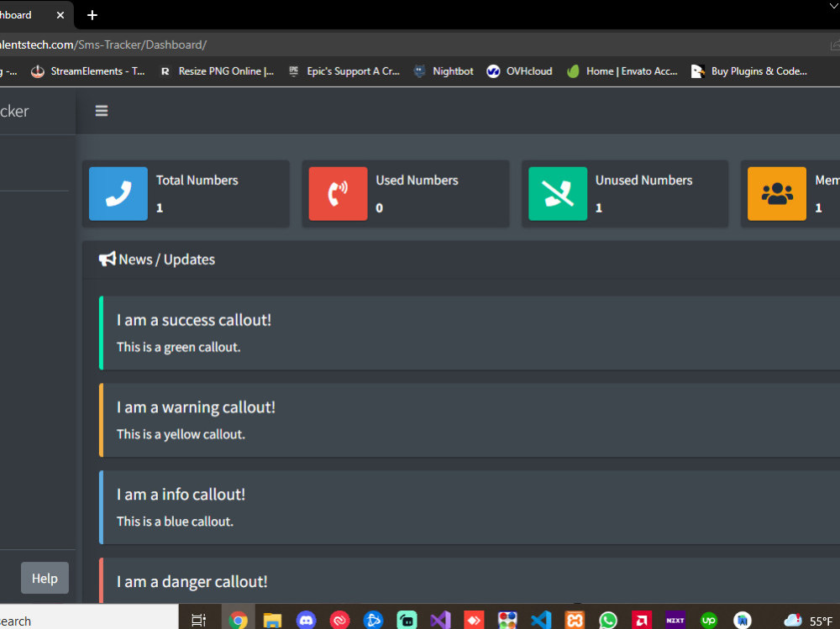Open NZXT CAM from the taskbar
The image size is (840, 629).
[x=675, y=620]
